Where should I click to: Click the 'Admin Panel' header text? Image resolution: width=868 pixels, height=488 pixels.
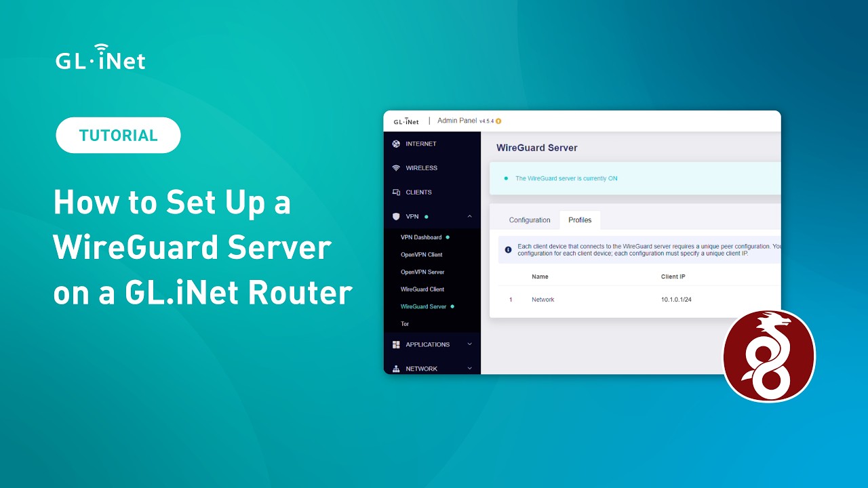[x=457, y=121]
